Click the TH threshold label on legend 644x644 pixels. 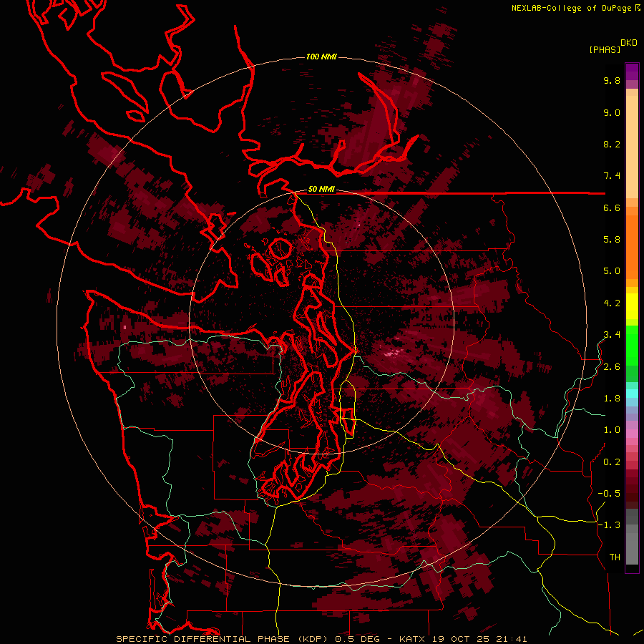click(x=615, y=557)
